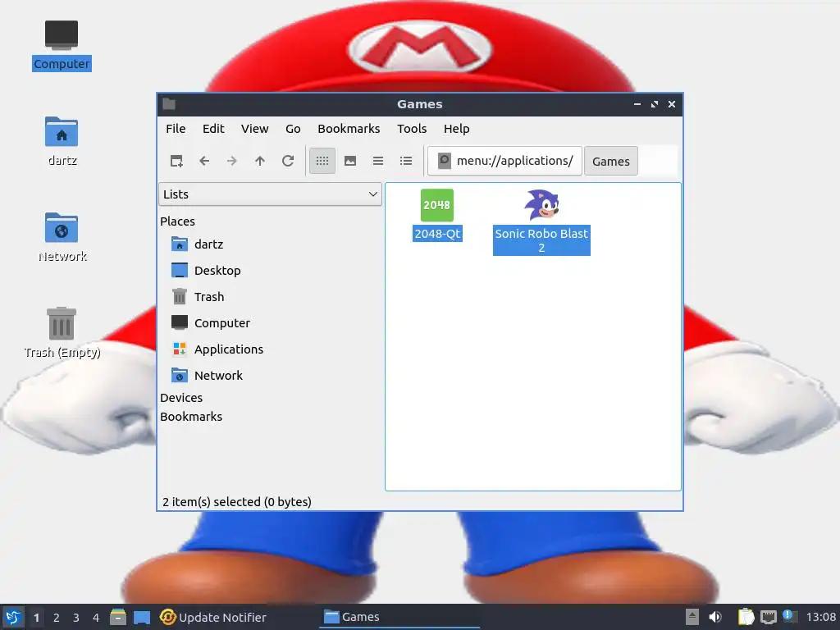
Task: Switch to workspace 2
Action: click(x=57, y=618)
